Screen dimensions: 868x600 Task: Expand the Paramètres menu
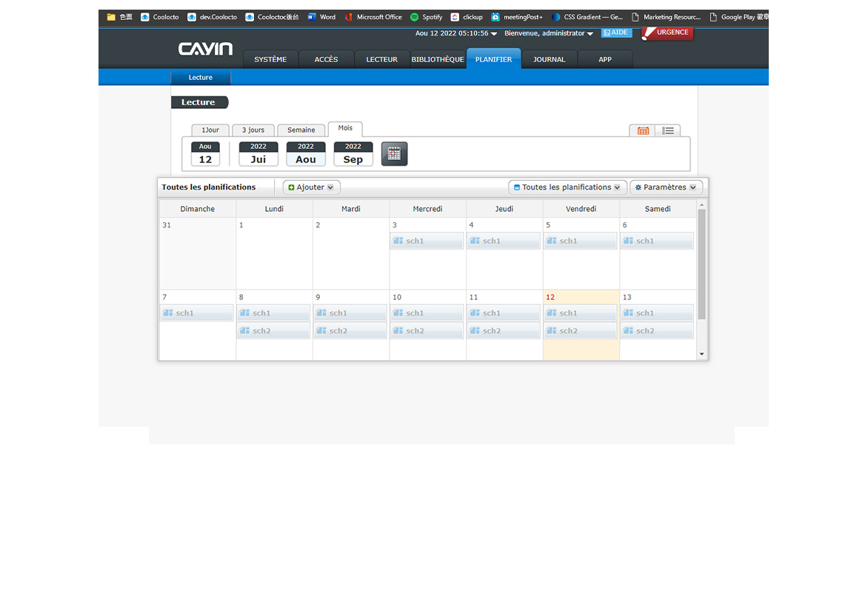click(666, 187)
